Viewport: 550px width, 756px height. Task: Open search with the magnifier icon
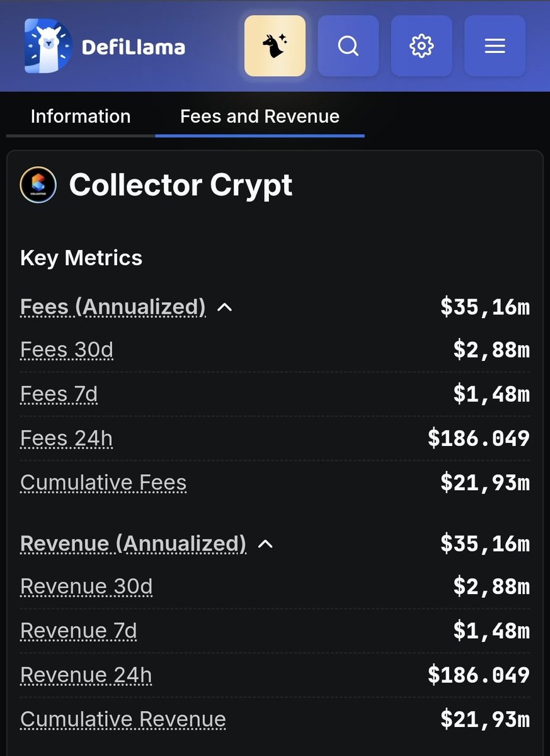coord(348,46)
